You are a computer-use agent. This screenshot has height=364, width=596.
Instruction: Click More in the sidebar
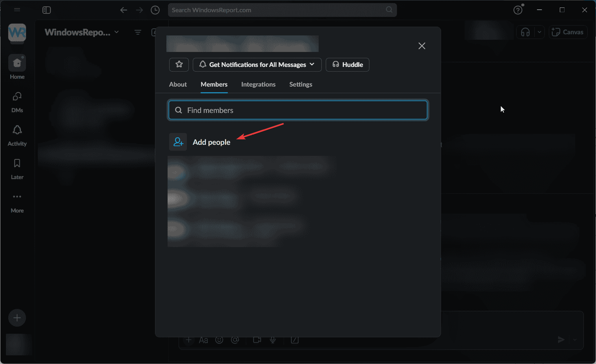click(17, 202)
